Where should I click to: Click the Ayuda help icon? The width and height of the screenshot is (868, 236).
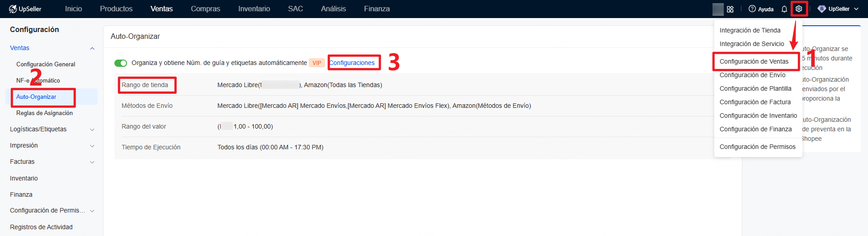[x=752, y=9]
